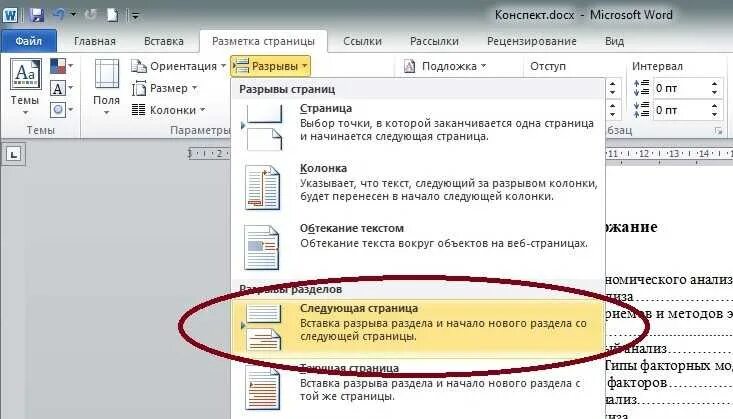
Task: Increase spacing before with up stepper arrow
Action: 714,84
